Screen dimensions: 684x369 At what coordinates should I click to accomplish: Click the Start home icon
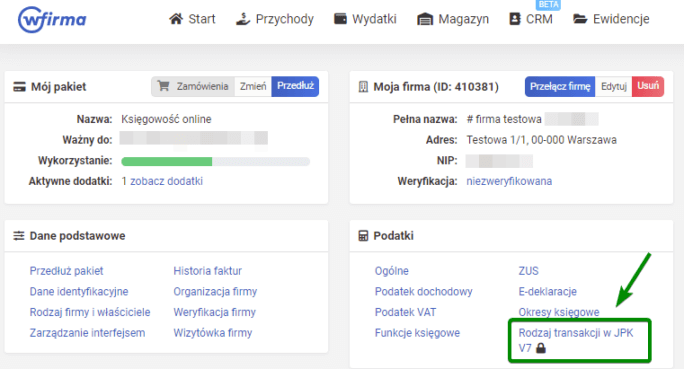176,19
